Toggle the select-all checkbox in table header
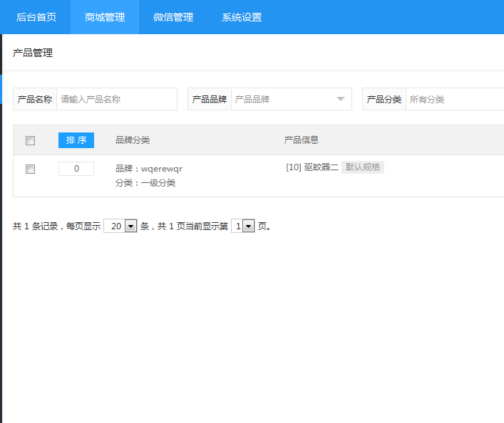Image resolution: width=504 pixels, height=423 pixels. pyautogui.click(x=30, y=141)
